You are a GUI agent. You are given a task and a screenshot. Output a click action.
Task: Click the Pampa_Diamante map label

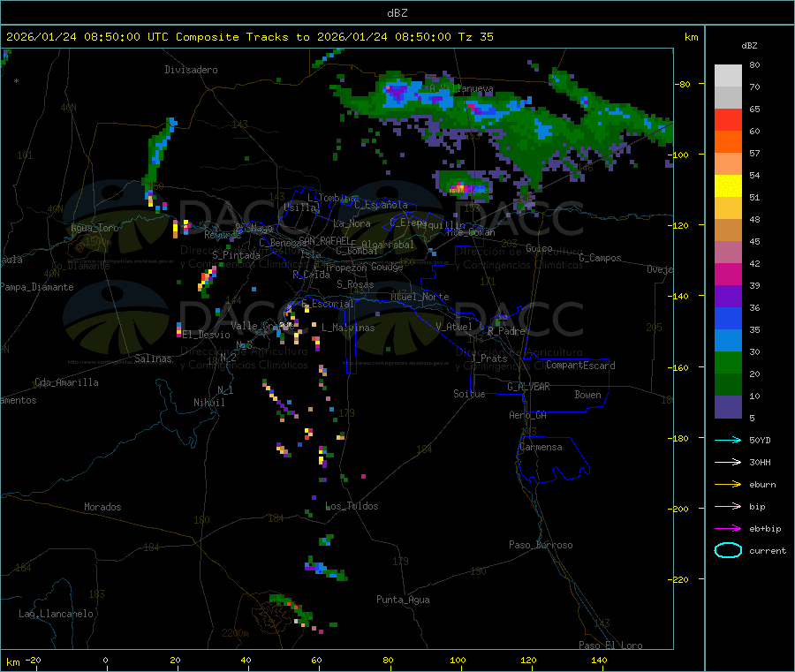point(37,287)
